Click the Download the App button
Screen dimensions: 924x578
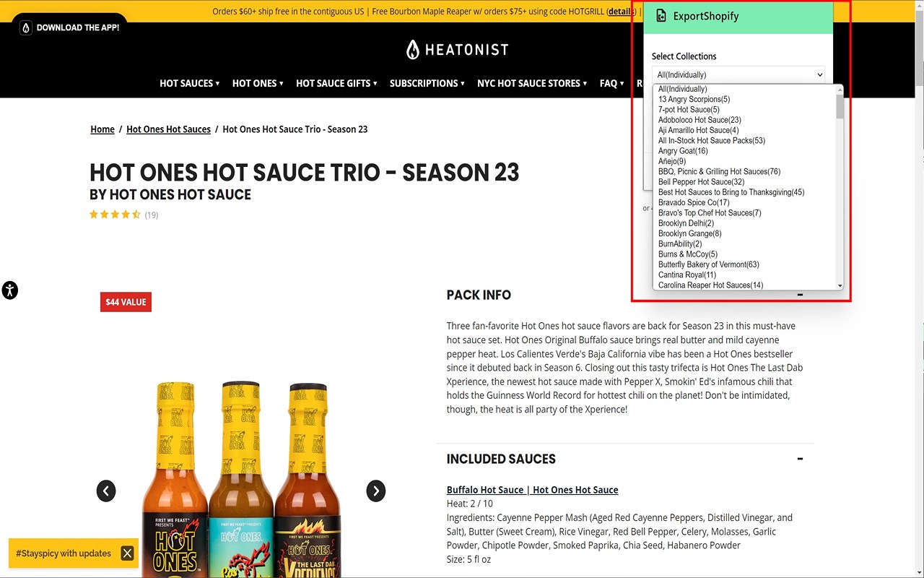[x=69, y=27]
